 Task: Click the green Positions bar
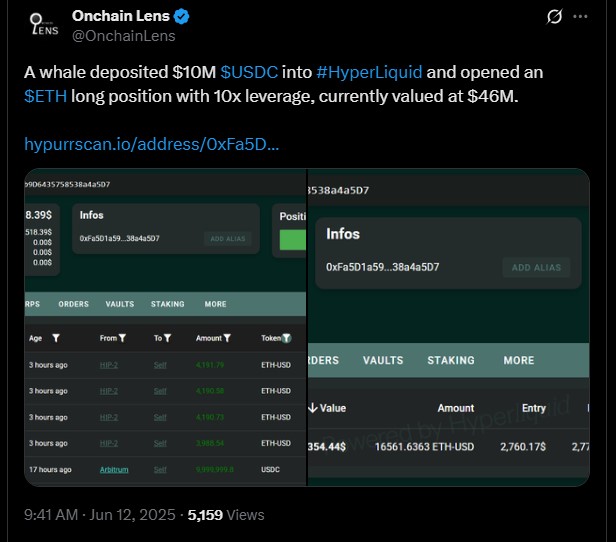[293, 240]
